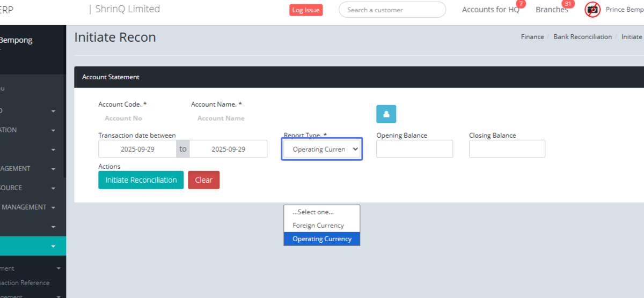Click the Account No input field
The image size is (644, 298).
point(123,118)
